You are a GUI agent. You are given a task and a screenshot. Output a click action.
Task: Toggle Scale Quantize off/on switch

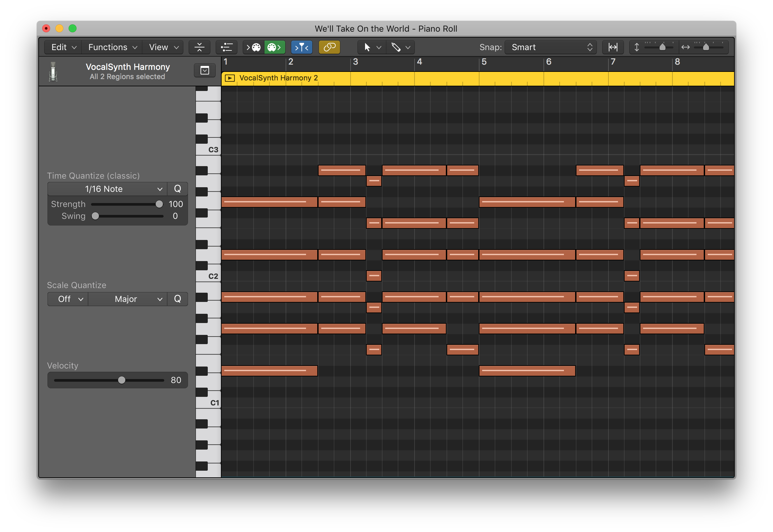[x=66, y=299]
